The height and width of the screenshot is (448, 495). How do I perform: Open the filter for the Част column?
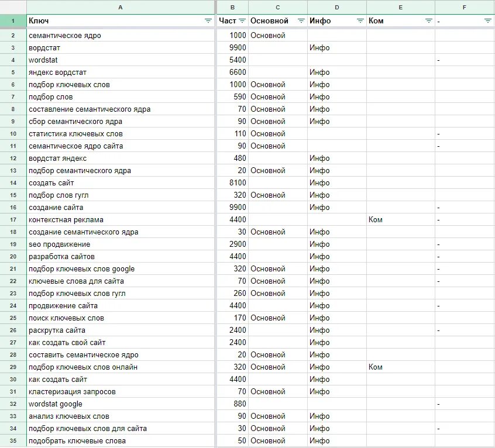(x=242, y=21)
